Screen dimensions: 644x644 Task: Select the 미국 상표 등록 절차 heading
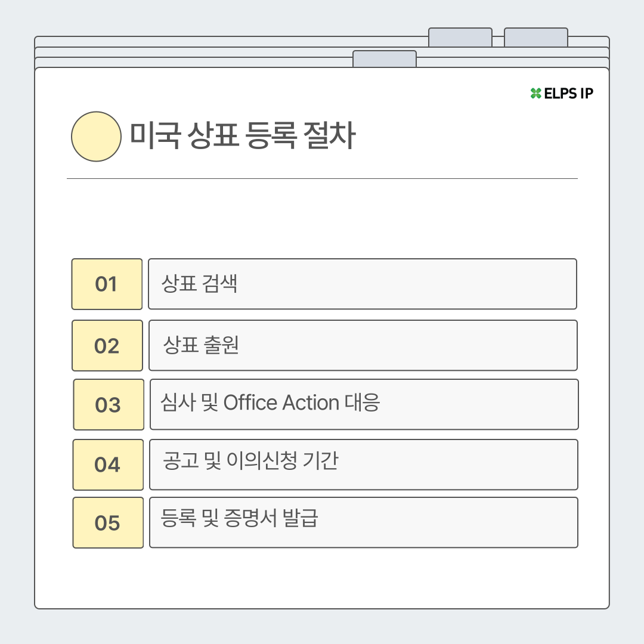coord(243,135)
